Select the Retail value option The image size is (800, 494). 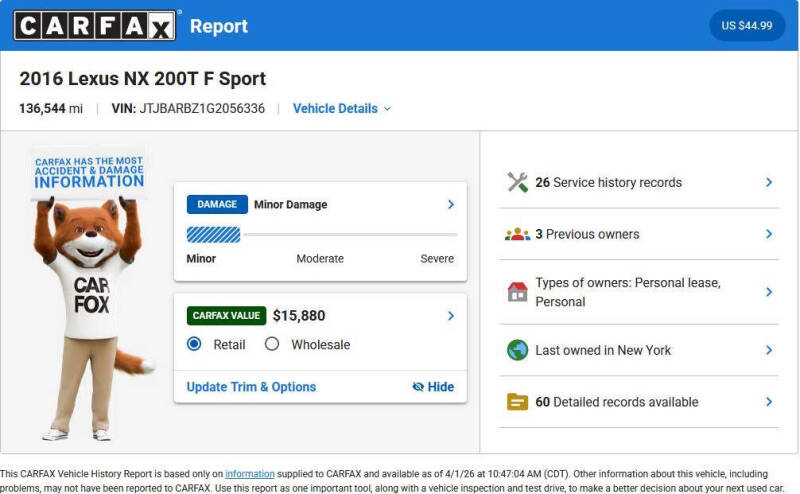(x=194, y=344)
